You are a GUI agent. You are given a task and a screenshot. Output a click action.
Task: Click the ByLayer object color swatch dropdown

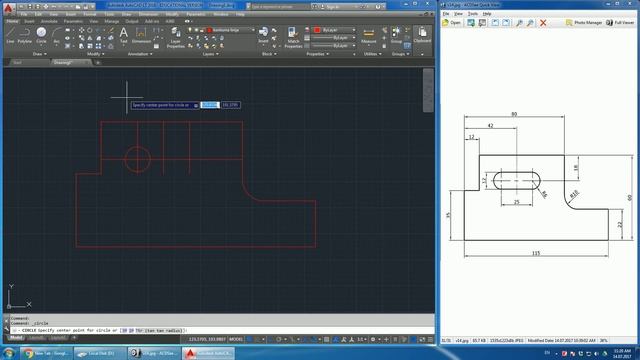[x=334, y=30]
